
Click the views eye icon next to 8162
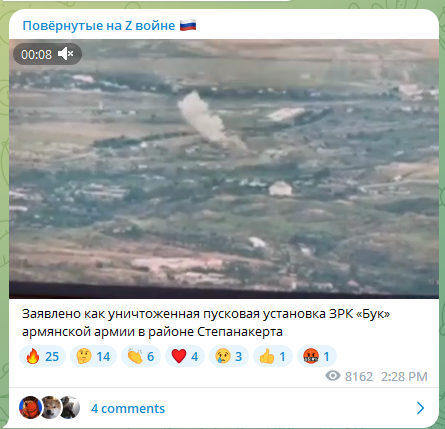pos(333,376)
